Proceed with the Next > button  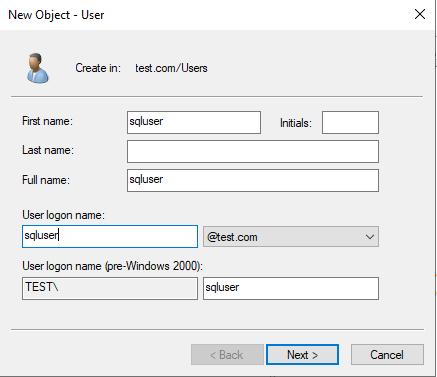pyautogui.click(x=302, y=355)
